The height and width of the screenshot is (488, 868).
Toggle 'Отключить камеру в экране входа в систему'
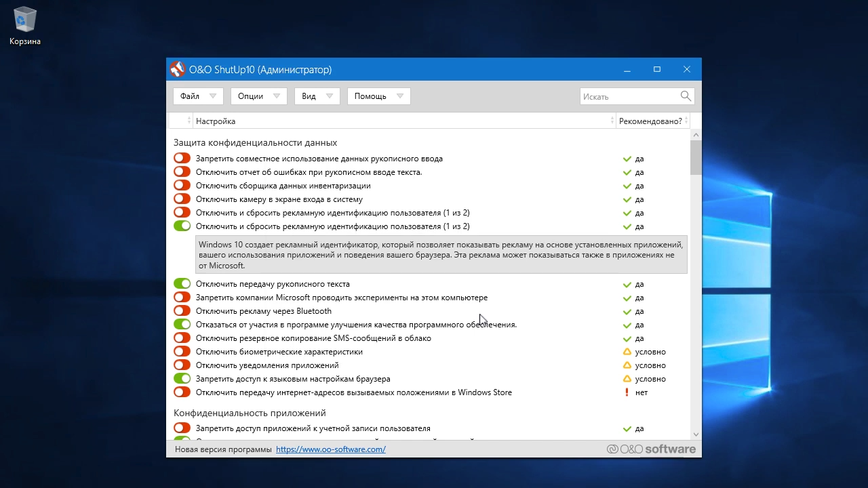tap(182, 199)
